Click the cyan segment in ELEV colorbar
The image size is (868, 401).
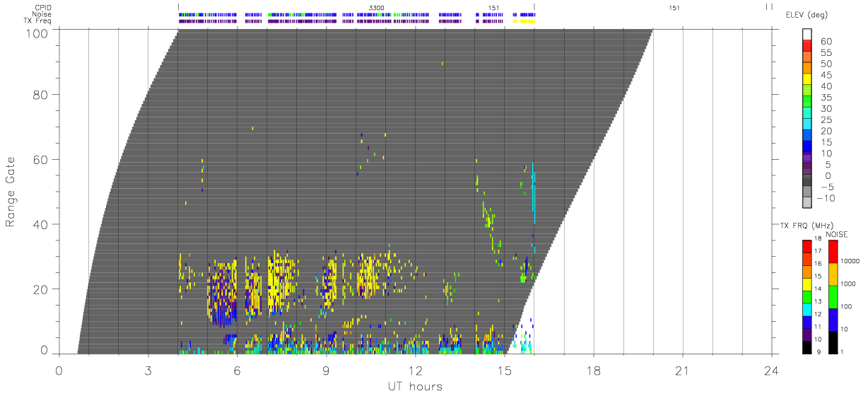(807, 124)
